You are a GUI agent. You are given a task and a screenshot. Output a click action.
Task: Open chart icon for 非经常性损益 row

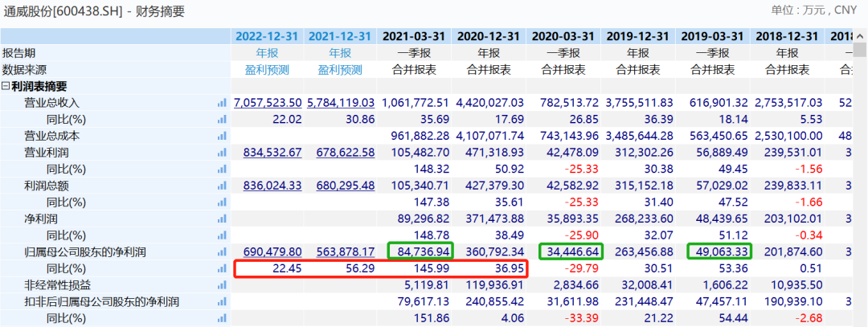tap(222, 285)
